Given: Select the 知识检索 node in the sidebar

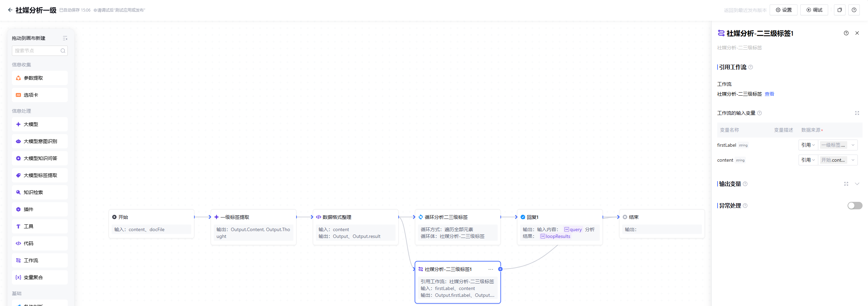Looking at the screenshot, I should (40, 192).
